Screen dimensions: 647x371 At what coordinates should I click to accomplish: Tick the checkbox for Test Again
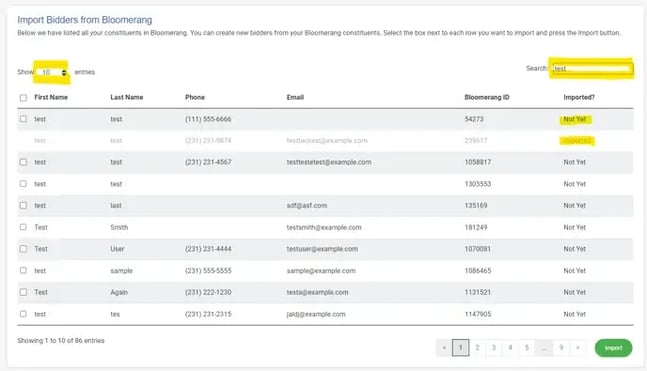click(23, 292)
